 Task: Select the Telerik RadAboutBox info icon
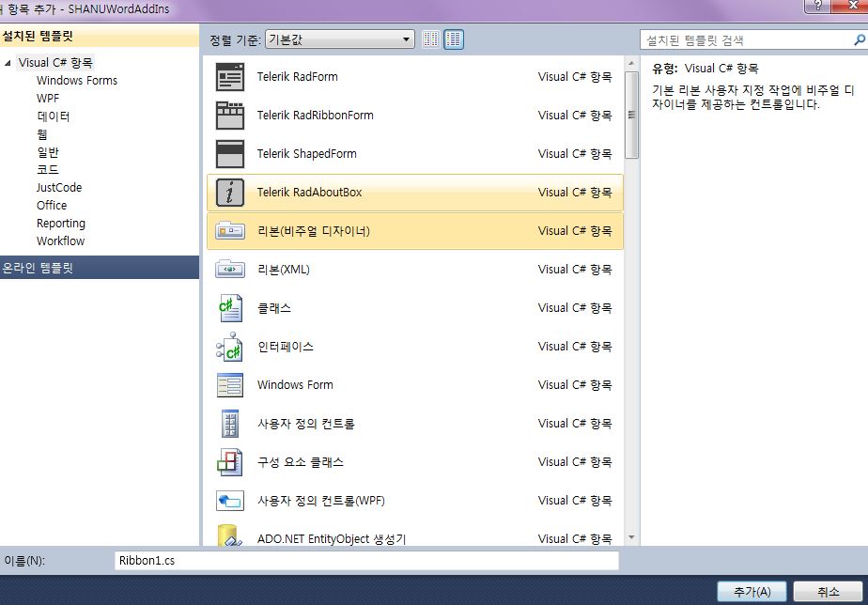click(x=230, y=193)
